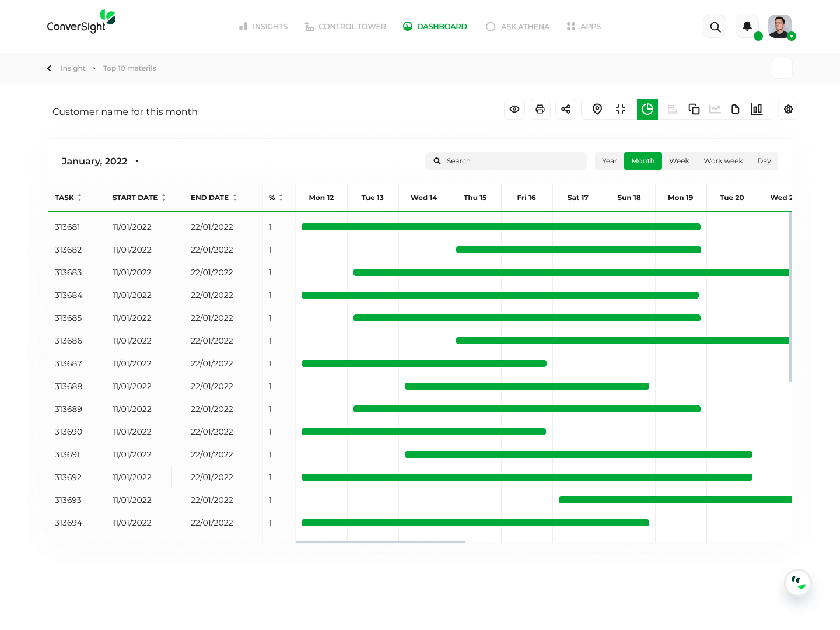Duplicate the current insight
Image resolution: width=840 pixels, height=630 pixels.
[694, 109]
